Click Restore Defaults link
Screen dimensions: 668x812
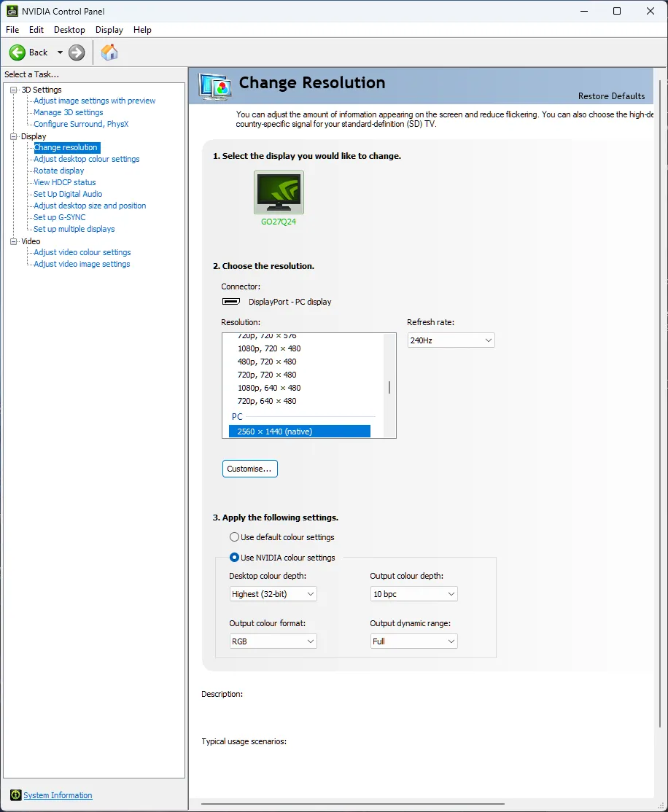click(x=611, y=96)
